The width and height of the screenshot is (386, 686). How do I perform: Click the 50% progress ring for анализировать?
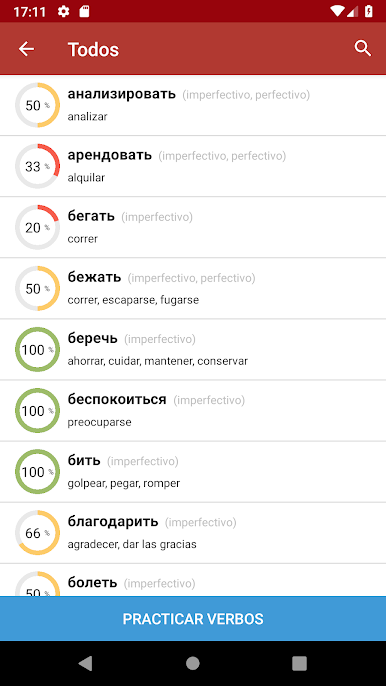coord(37,105)
